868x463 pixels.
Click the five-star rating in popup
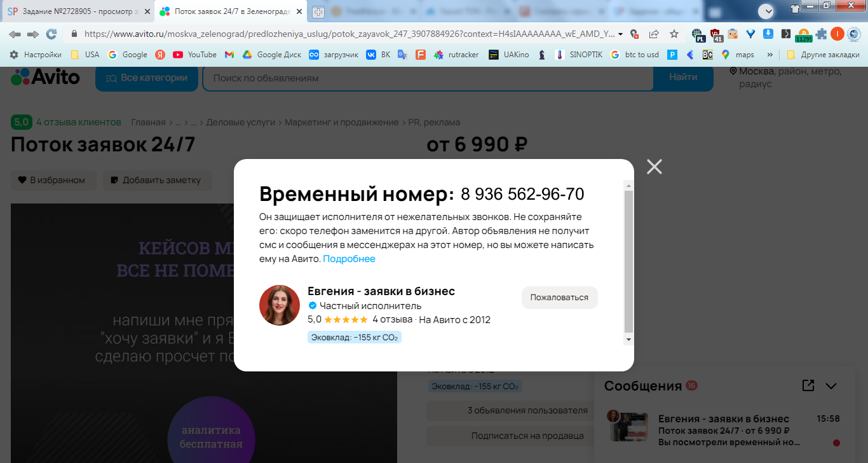pyautogui.click(x=346, y=320)
